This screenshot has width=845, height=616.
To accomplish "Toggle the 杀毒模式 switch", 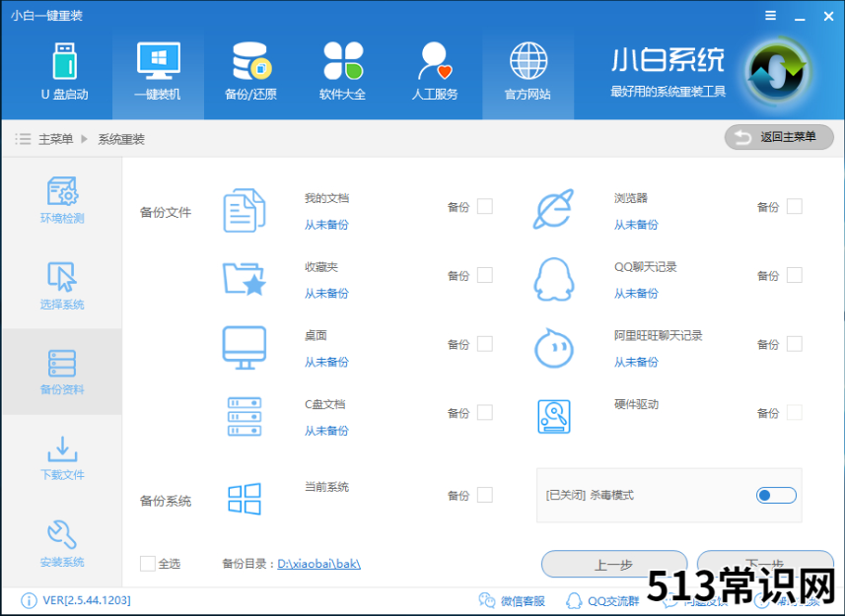I will 776,495.
